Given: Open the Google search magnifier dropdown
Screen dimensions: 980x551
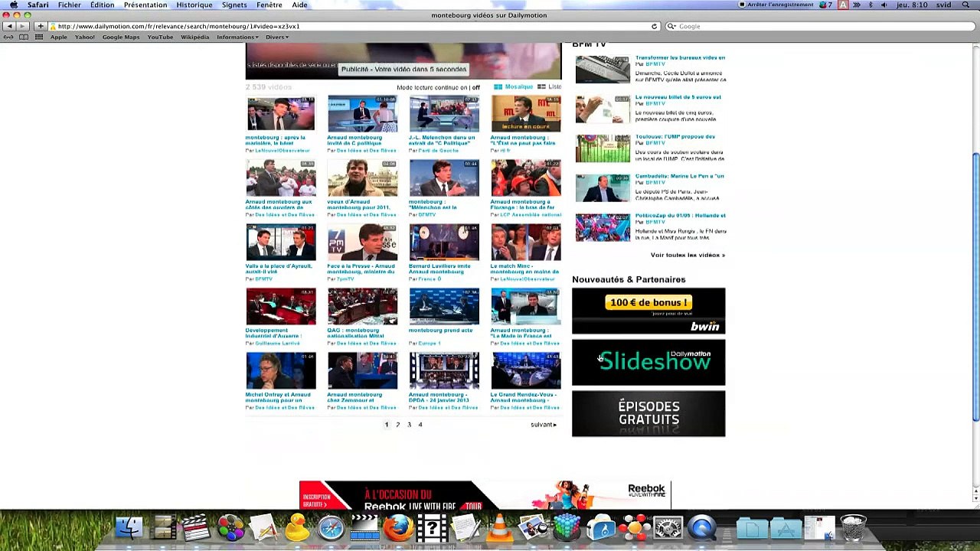Looking at the screenshot, I should tap(672, 26).
